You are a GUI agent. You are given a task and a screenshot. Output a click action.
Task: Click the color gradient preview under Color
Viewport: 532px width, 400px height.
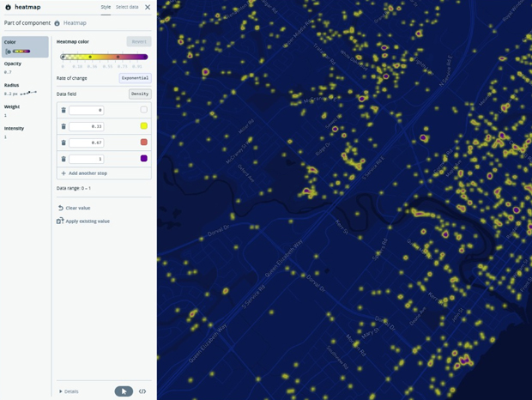pos(21,52)
